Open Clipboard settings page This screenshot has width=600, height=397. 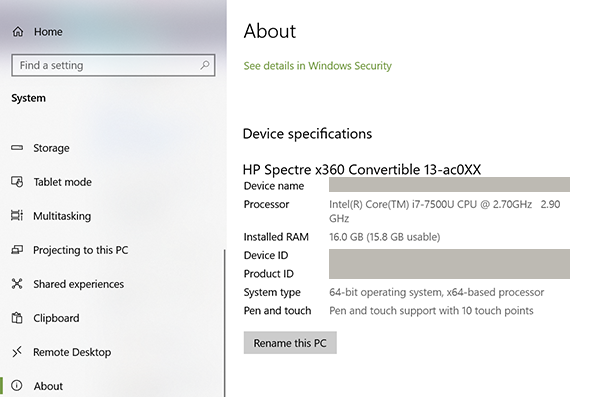[56, 318]
